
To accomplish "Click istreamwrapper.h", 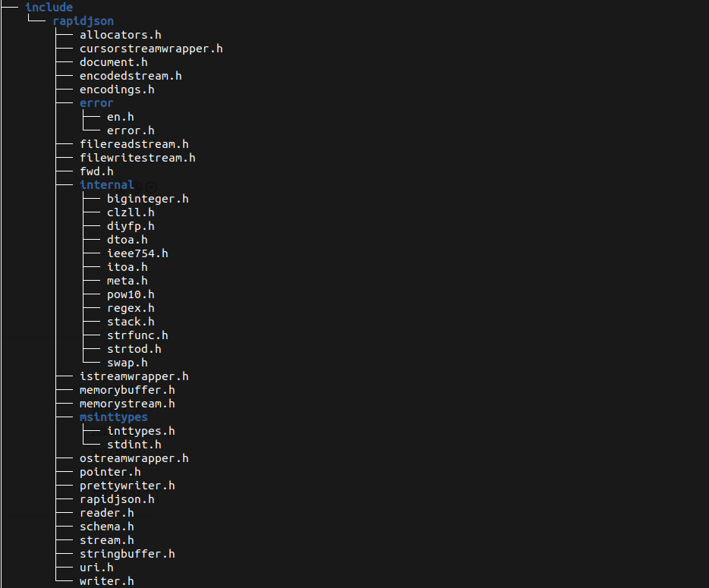I will (134, 376).
